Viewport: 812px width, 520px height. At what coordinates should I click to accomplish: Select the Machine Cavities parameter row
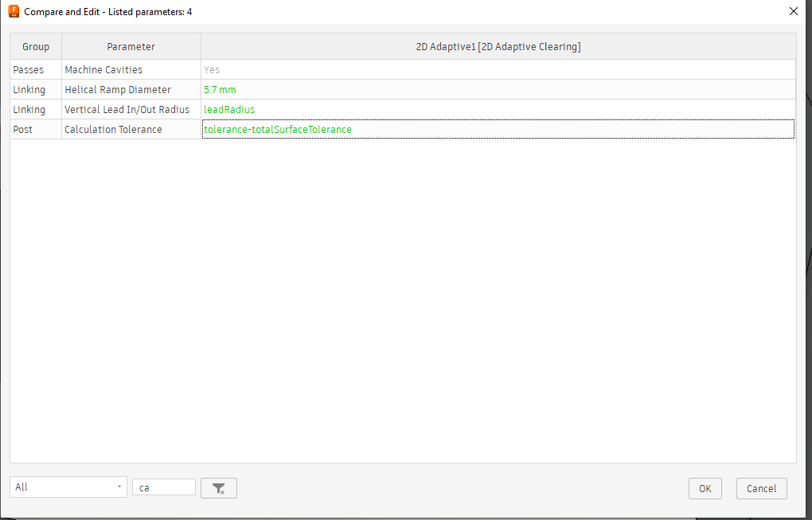103,69
